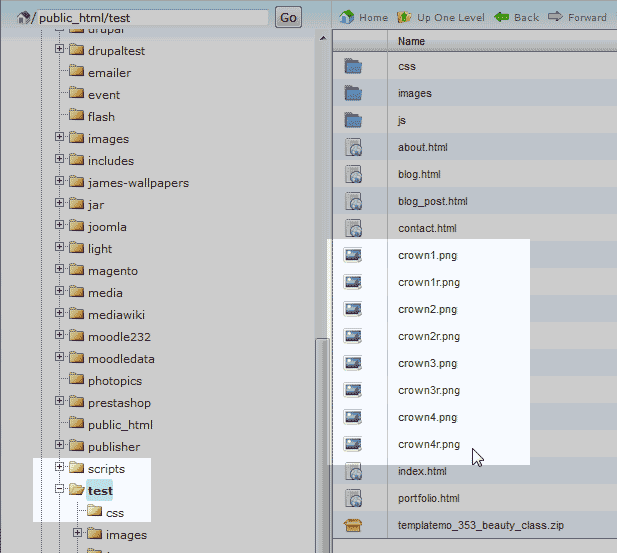Click the crown2r.png image icon

353,336
